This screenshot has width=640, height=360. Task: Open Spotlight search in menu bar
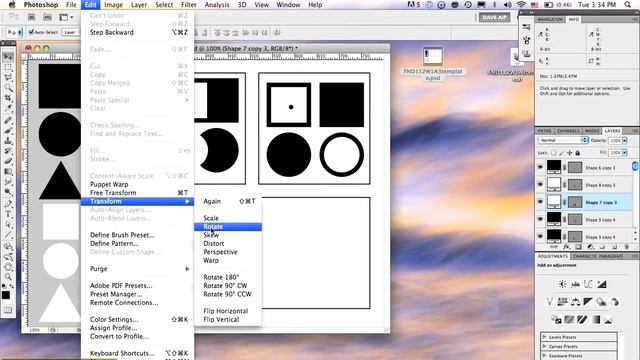point(628,5)
